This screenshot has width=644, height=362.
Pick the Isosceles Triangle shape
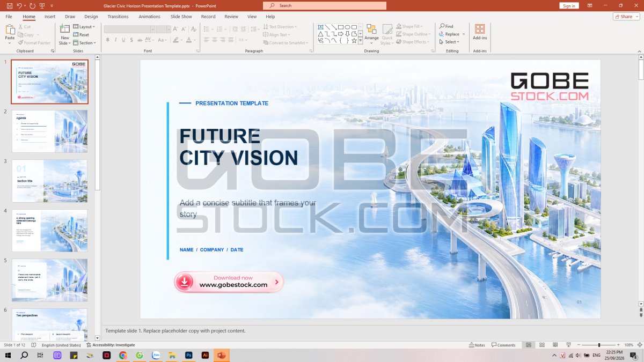pos(320,34)
